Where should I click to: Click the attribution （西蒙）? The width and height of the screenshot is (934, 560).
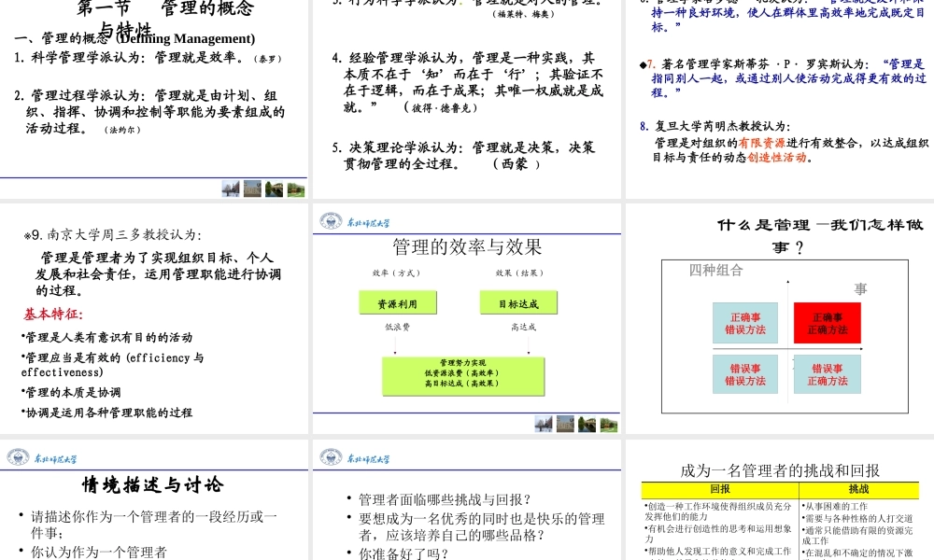516,163
